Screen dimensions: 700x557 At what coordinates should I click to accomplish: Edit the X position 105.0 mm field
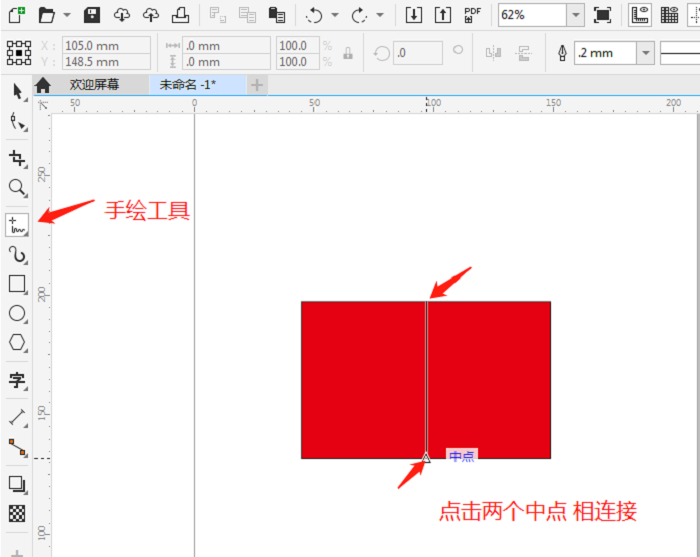pos(106,46)
